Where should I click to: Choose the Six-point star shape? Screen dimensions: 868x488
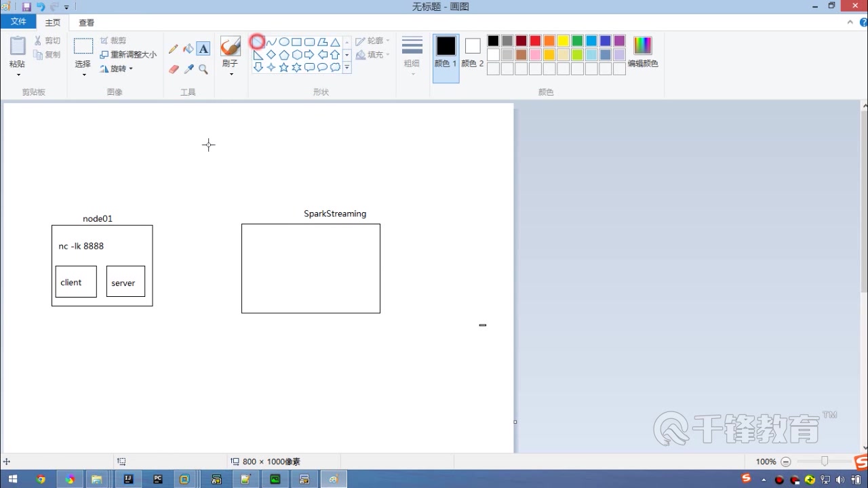tap(296, 68)
